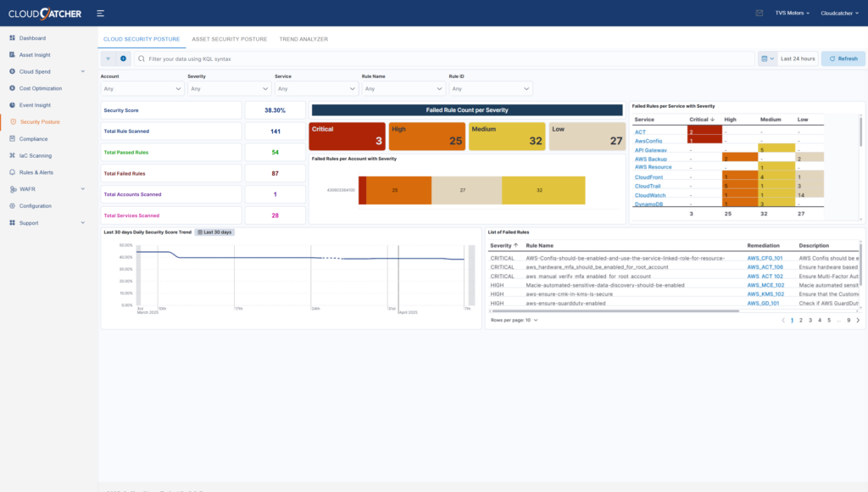The width and height of the screenshot is (868, 492).
Task: Go to page 2 of failed rules
Action: click(800, 321)
